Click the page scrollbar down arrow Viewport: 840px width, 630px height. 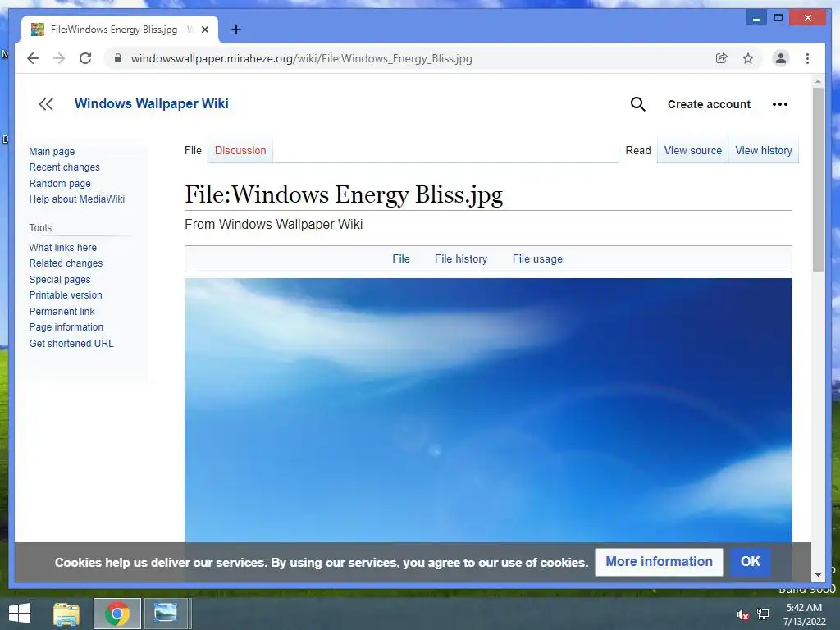818,575
